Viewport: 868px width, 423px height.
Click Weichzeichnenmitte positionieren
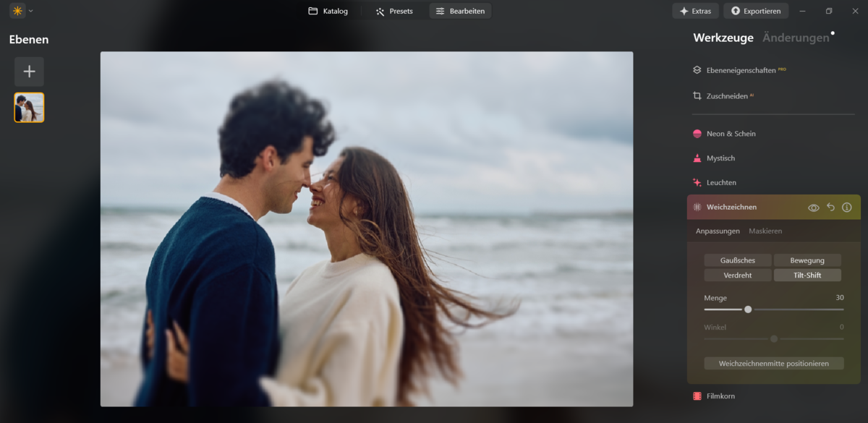pyautogui.click(x=773, y=363)
